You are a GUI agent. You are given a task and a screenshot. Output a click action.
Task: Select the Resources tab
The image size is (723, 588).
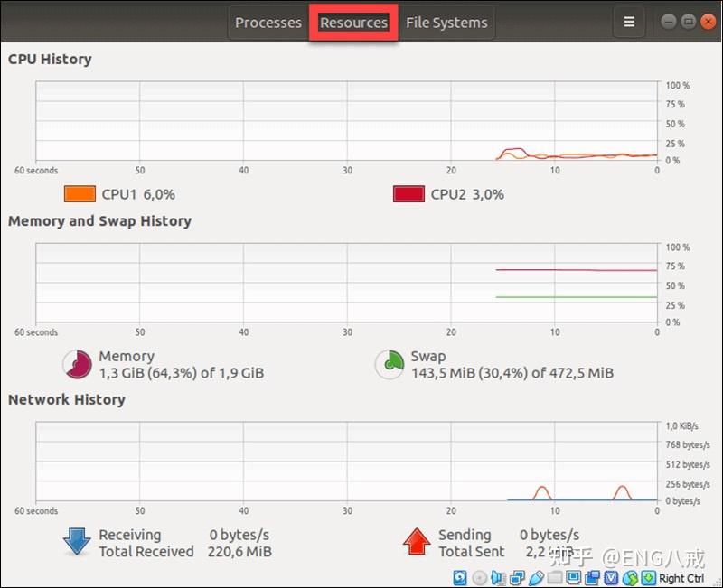(x=353, y=22)
